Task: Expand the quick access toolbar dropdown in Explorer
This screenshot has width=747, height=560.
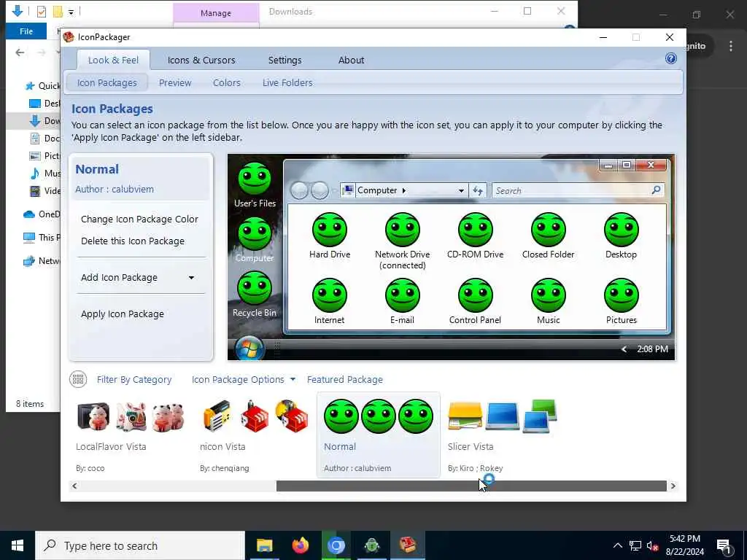Action: pyautogui.click(x=71, y=12)
